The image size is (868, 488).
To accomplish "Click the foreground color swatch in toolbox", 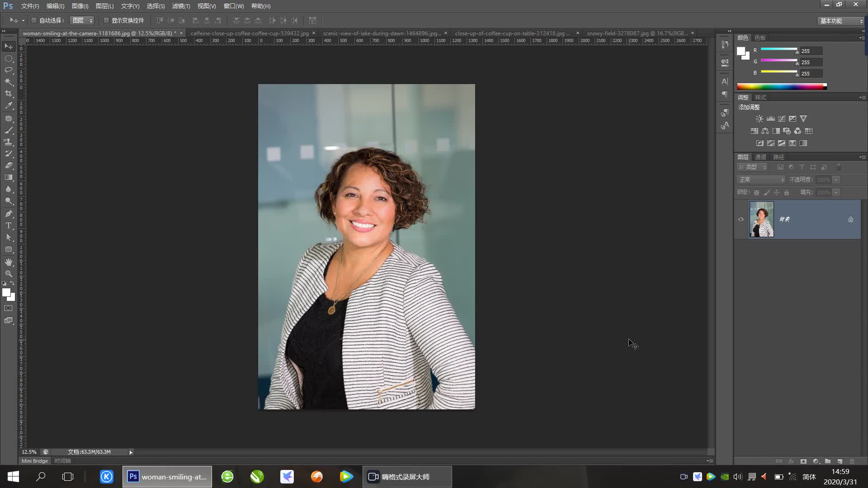I will click(x=6, y=292).
